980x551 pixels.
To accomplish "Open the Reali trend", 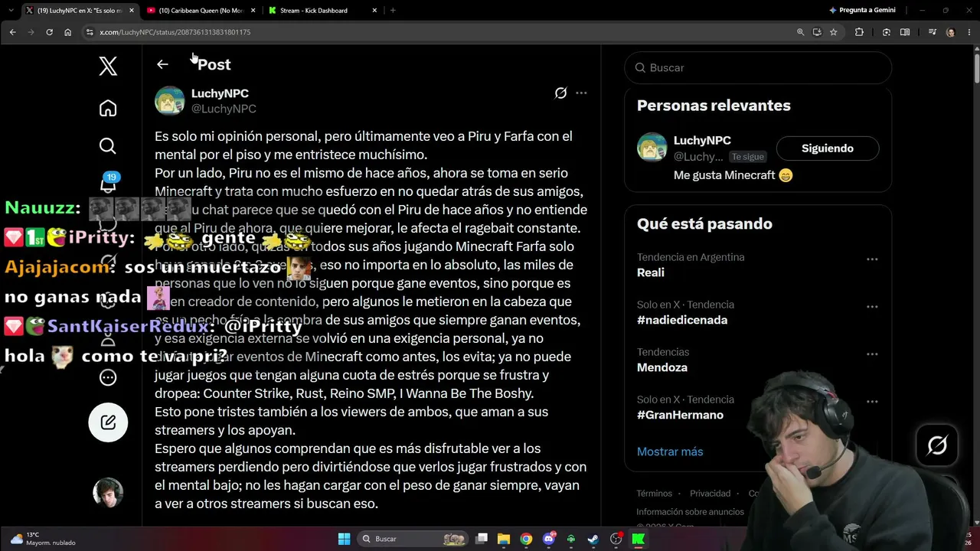I will pos(651,272).
